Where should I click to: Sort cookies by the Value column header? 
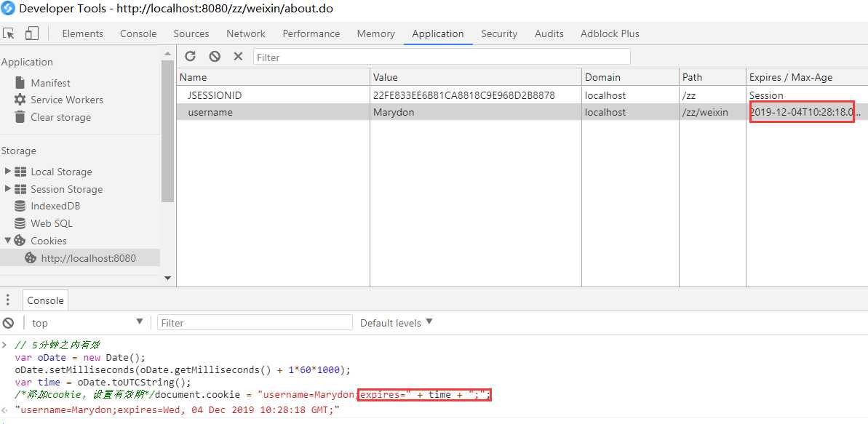[476, 78]
